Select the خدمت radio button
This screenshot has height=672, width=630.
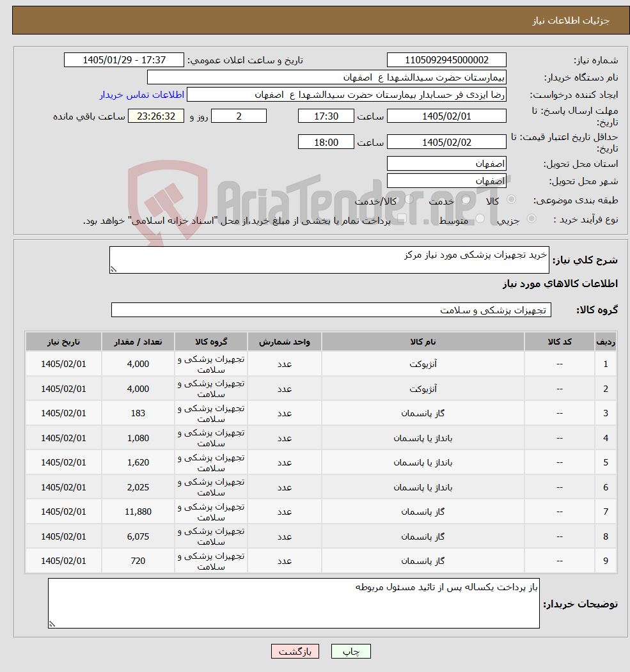coord(466,199)
